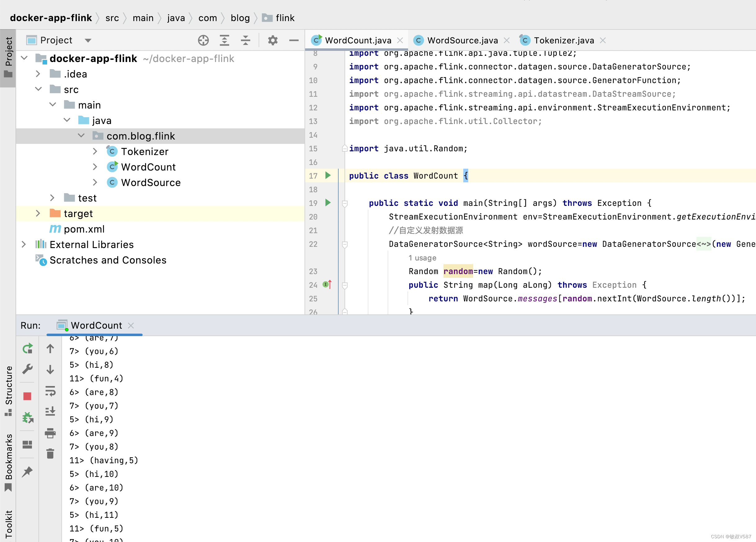Click the Collapse All icon in Project panel
This screenshot has width=756, height=542.
pos(246,40)
